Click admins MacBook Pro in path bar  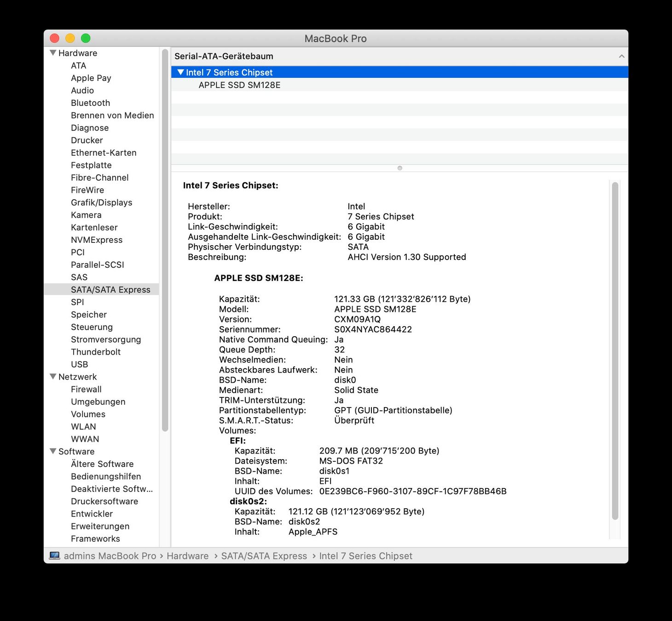point(110,556)
